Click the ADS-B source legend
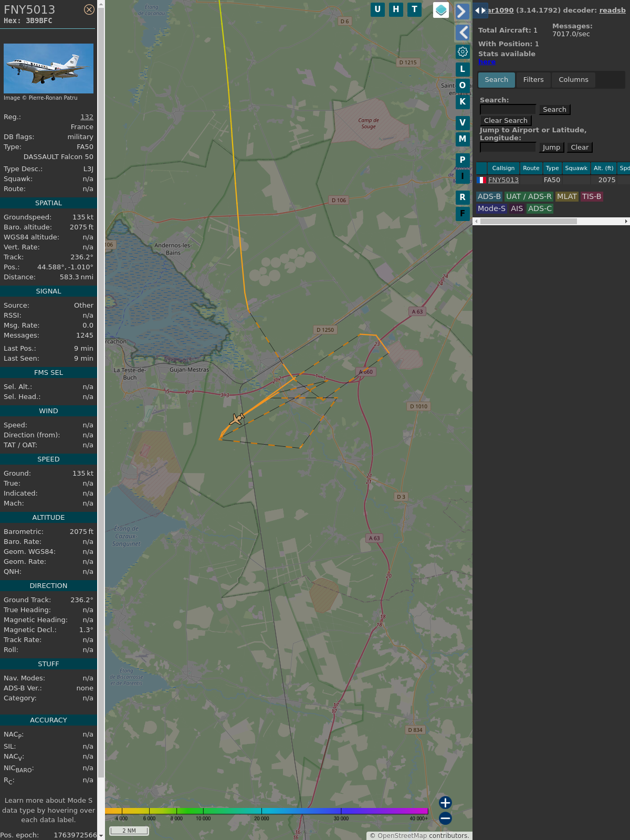 (489, 196)
